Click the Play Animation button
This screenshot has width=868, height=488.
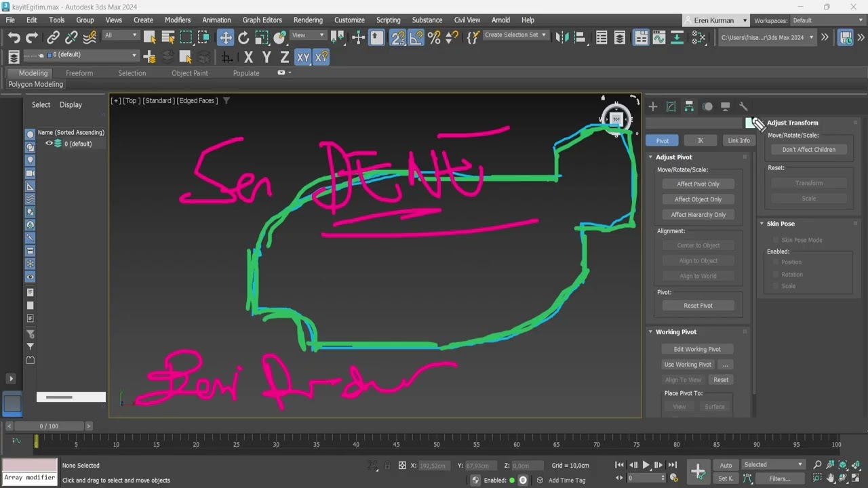tap(646, 465)
